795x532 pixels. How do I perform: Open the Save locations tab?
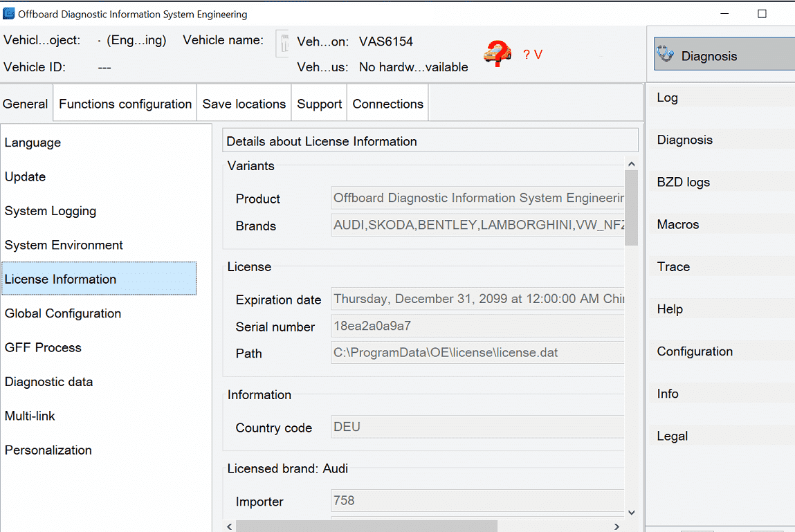[244, 104]
